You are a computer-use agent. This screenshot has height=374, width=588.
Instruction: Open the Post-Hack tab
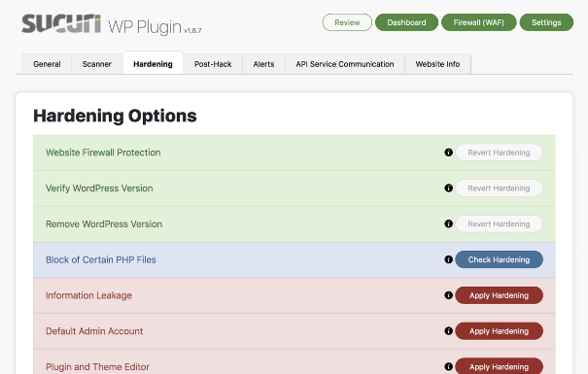(x=213, y=64)
